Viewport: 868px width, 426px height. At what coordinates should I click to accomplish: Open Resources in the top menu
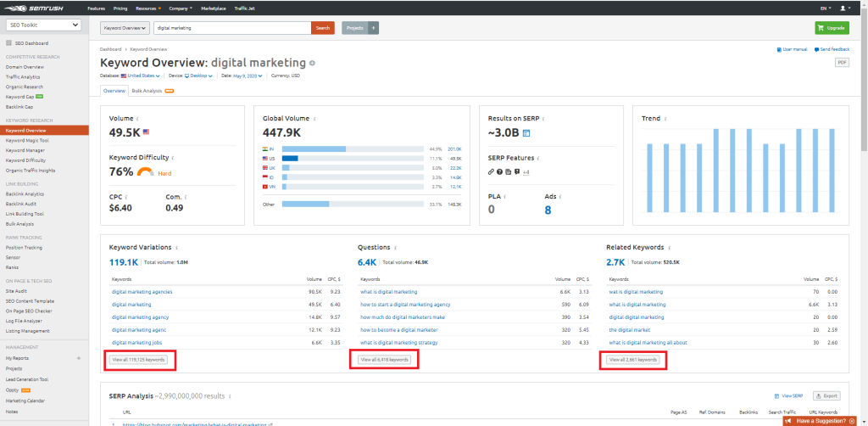pos(147,8)
